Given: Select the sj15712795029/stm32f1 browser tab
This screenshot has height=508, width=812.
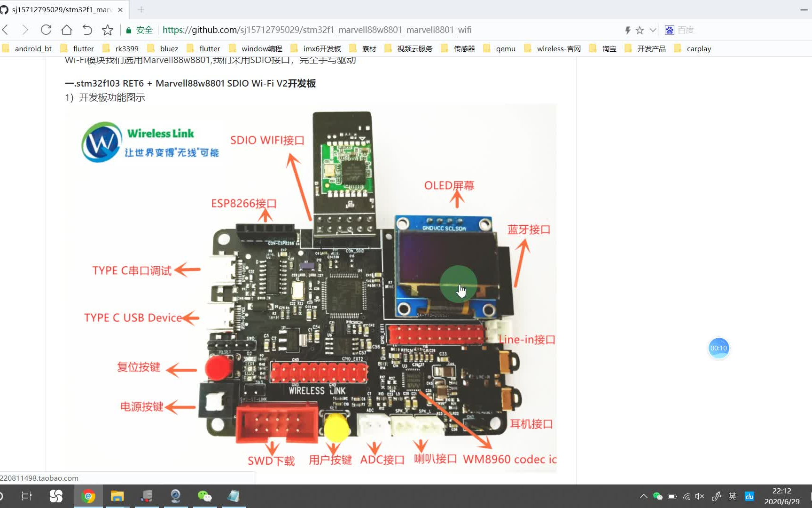Looking at the screenshot, I should coord(61,9).
